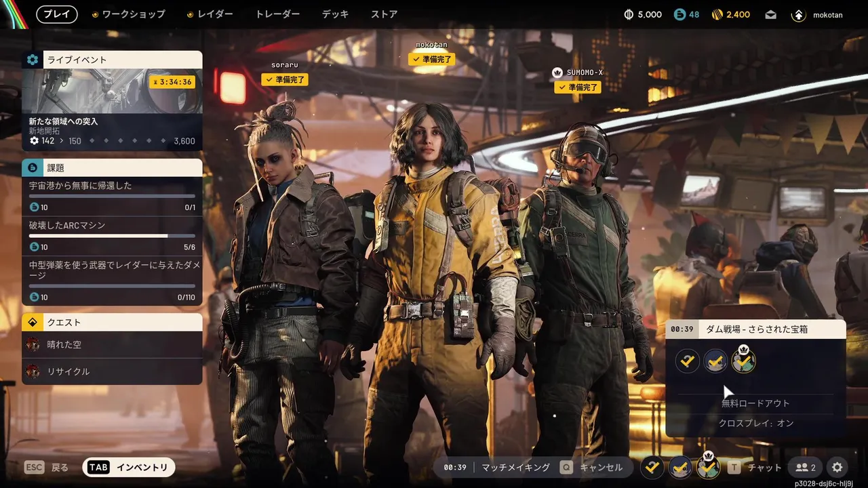Open the mokotan profile icon
The width and height of the screenshot is (868, 488).
click(x=799, y=14)
